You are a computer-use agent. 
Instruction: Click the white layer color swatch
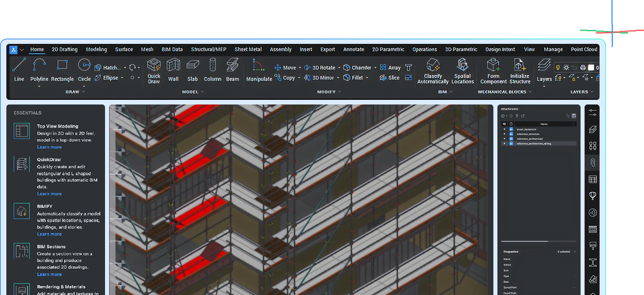coord(591,68)
